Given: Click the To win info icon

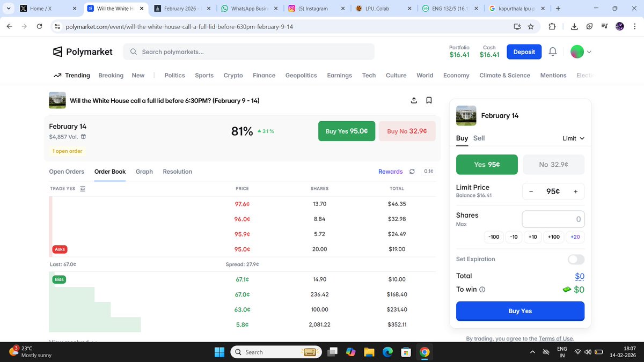Looking at the screenshot, I should [482, 290].
